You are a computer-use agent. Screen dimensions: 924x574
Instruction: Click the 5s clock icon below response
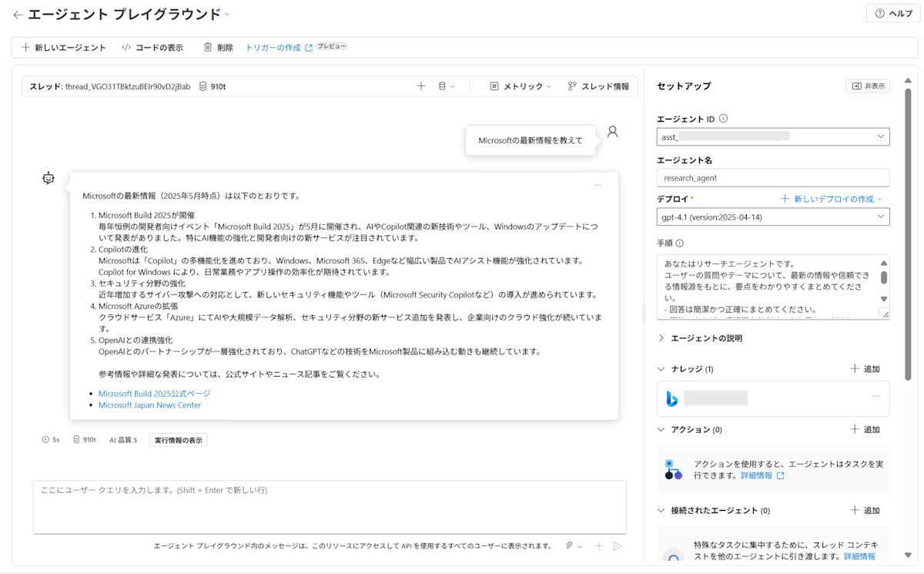[45, 440]
